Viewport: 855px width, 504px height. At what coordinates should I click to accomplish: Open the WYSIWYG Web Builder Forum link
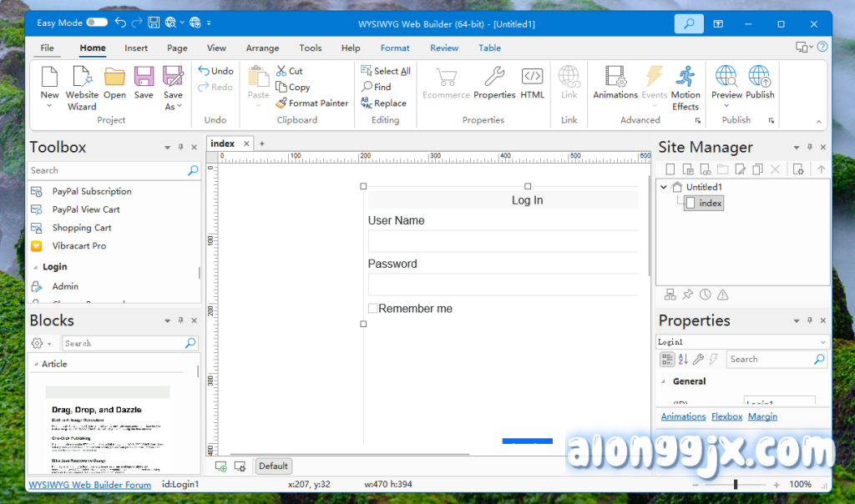tap(90, 485)
